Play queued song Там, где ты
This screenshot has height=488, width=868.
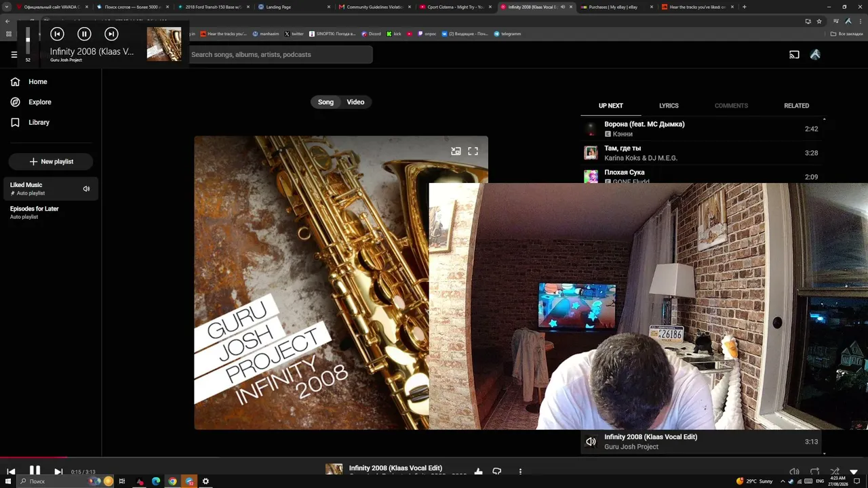702,153
